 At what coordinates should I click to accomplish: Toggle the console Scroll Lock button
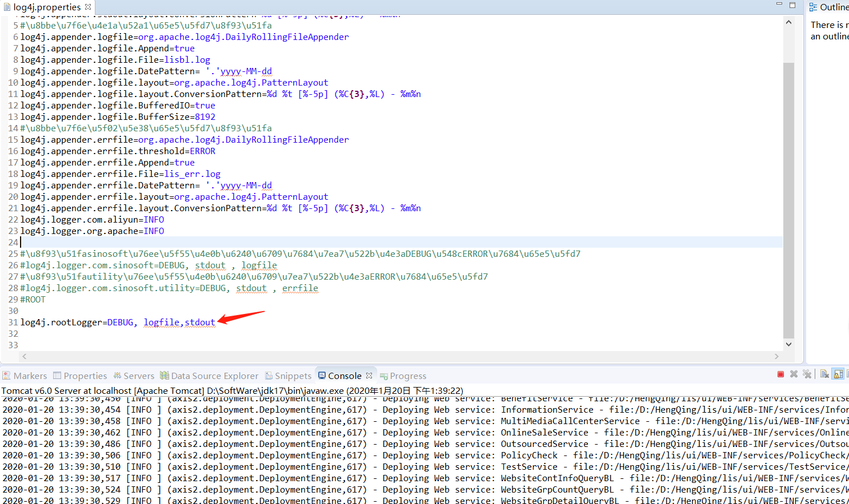(x=838, y=374)
